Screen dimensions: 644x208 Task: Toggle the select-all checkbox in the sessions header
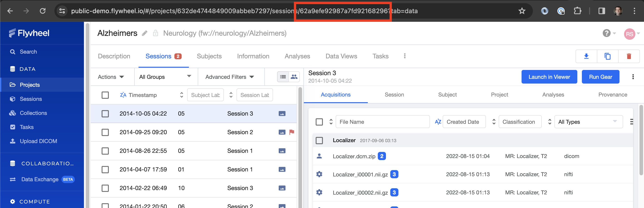(x=105, y=95)
